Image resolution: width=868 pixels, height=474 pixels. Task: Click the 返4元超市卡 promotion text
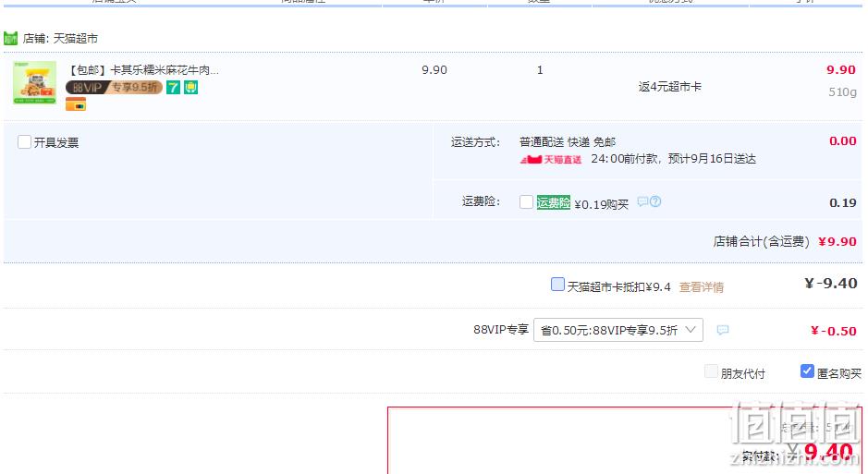[x=670, y=87]
